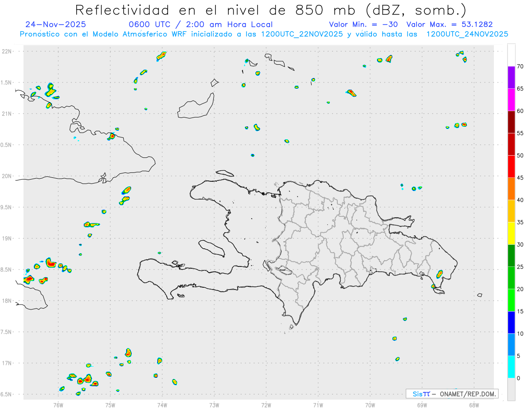
Task: Click the '50' colorbar scale label
Action: [520, 156]
